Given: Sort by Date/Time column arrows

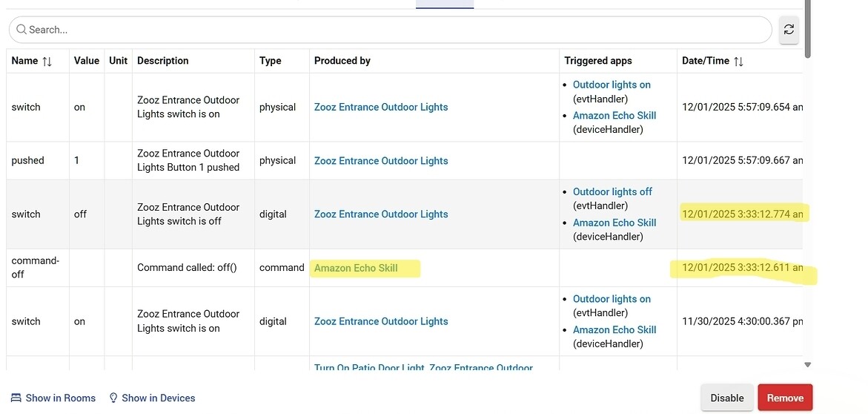Looking at the screenshot, I should pos(738,62).
